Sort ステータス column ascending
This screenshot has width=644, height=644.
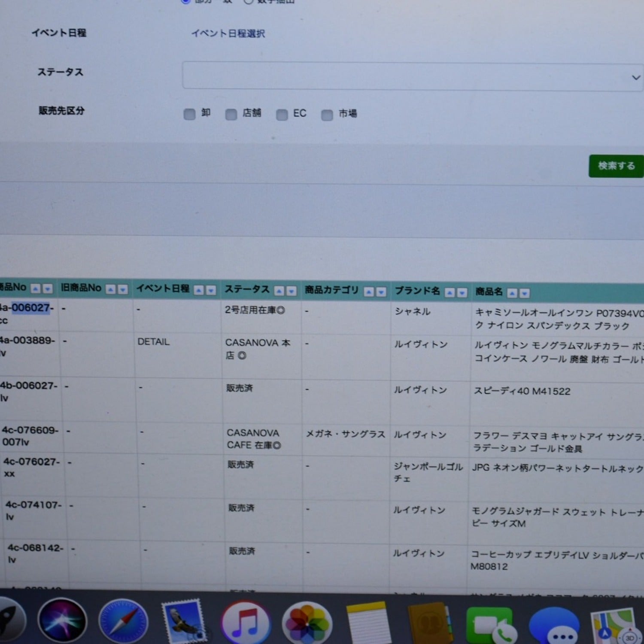[279, 291]
